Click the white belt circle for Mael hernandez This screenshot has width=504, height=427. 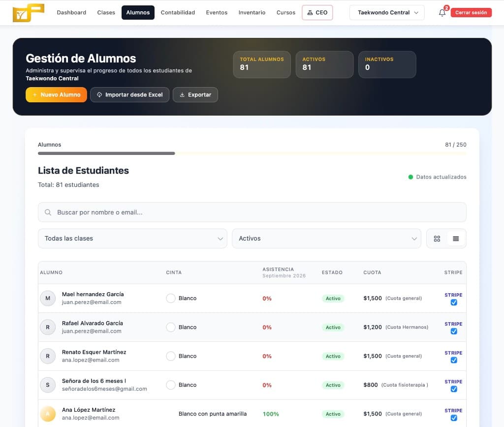(x=171, y=298)
